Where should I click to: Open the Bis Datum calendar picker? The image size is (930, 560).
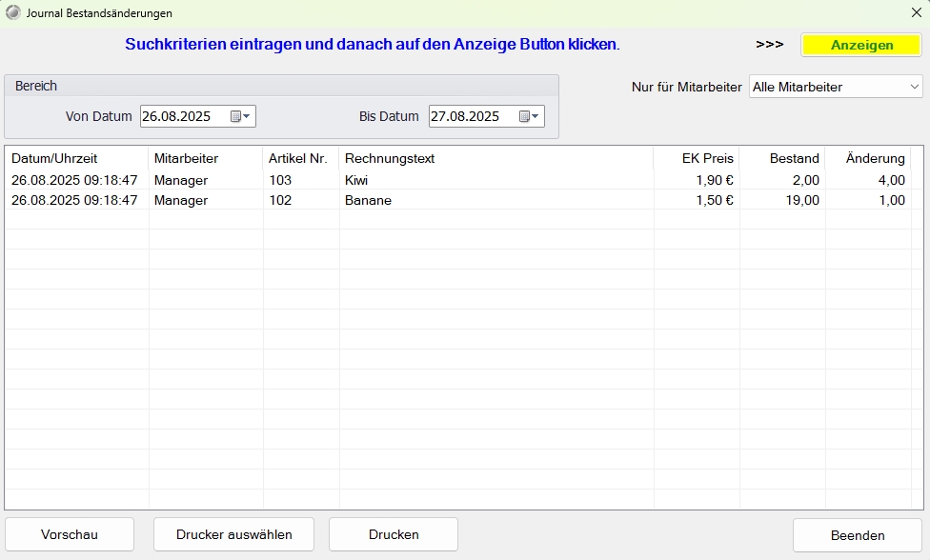tap(530, 116)
